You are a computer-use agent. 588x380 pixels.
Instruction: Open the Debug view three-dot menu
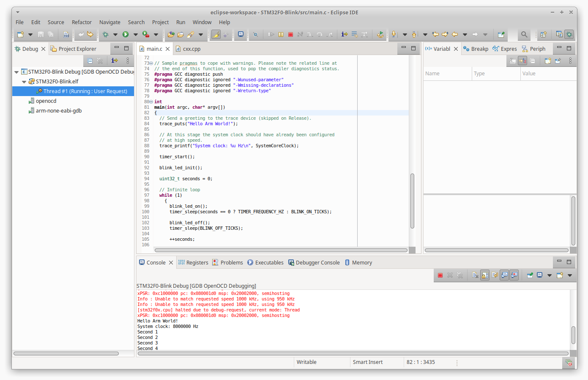click(x=128, y=61)
